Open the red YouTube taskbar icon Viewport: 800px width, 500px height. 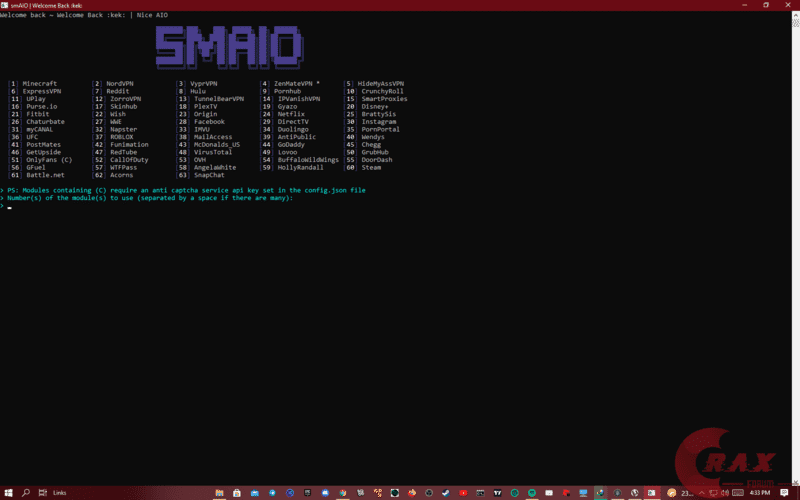(x=463, y=493)
